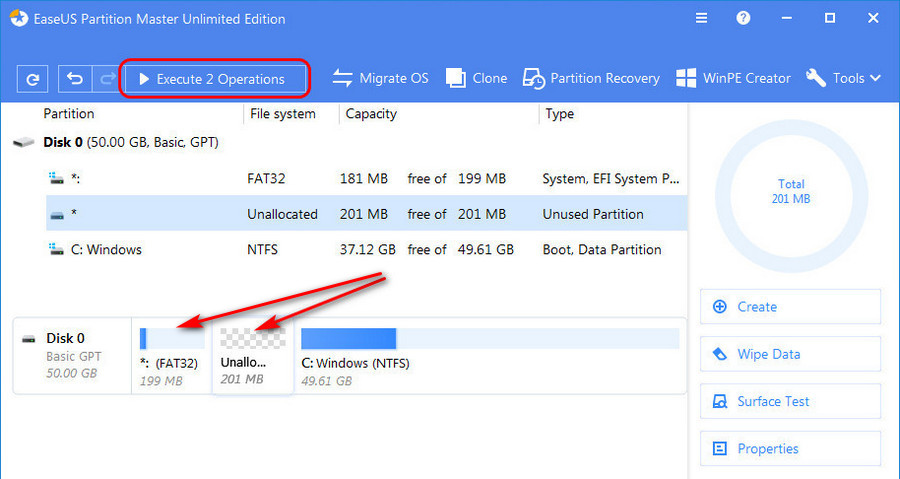
Task: Click the Type column header
Action: [x=560, y=114]
